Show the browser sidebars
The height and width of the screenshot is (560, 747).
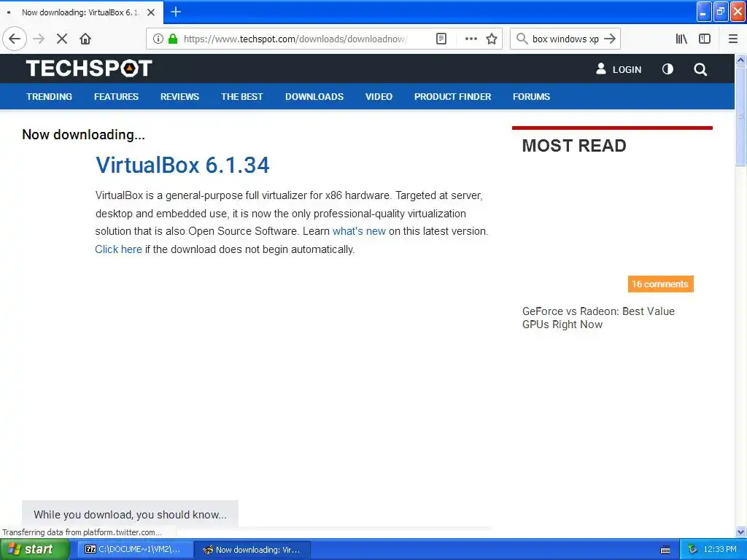click(705, 39)
